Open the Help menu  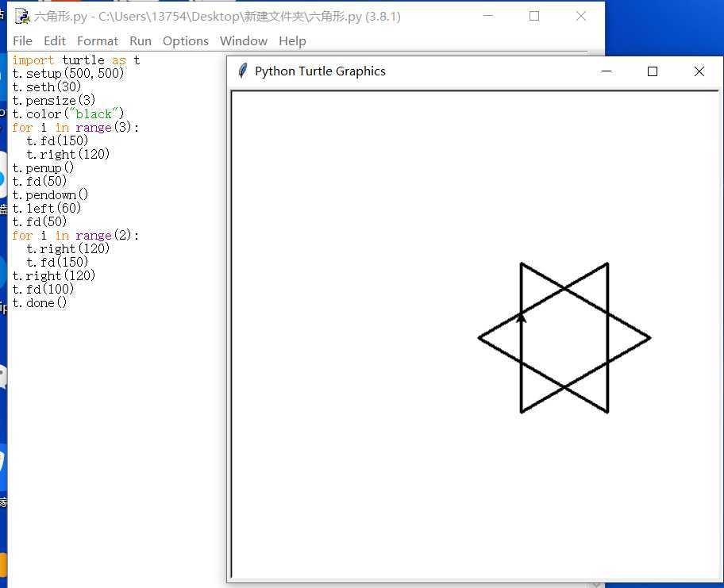292,41
